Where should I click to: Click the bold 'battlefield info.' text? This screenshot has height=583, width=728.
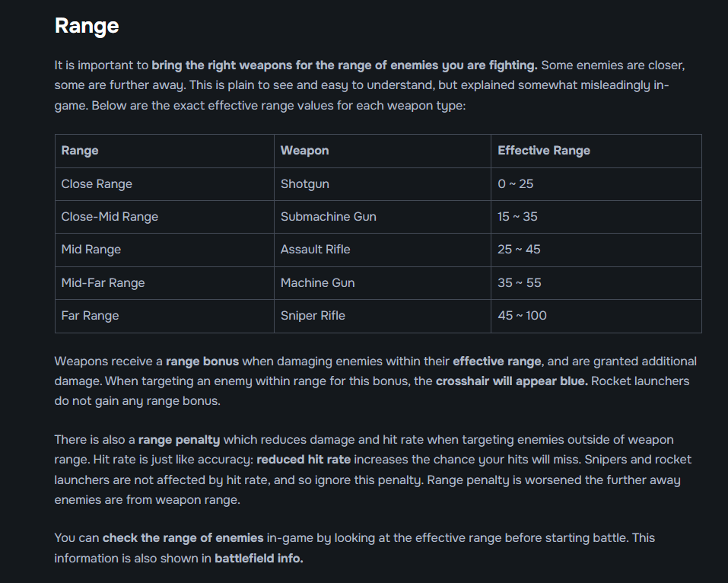coord(259,559)
